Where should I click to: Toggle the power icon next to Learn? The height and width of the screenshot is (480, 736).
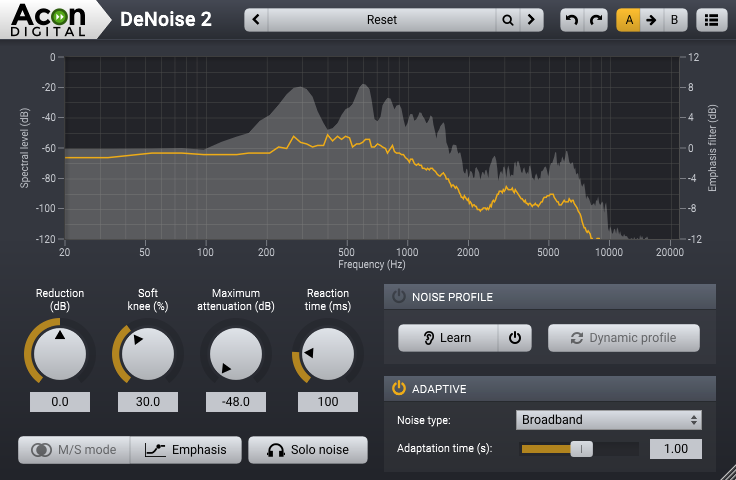point(515,338)
